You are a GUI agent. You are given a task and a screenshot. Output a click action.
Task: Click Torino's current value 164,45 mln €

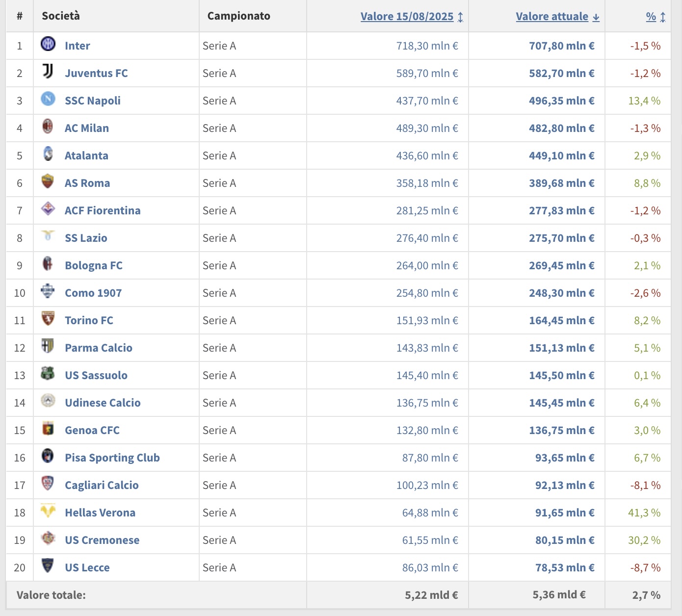562,320
